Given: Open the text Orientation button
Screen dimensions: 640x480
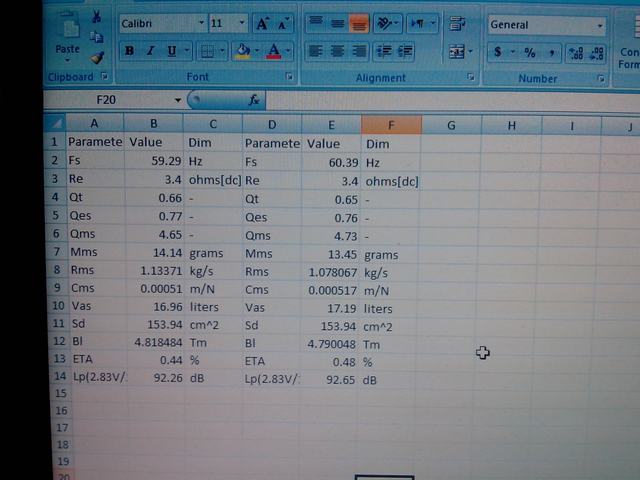Looking at the screenshot, I should click(387, 24).
